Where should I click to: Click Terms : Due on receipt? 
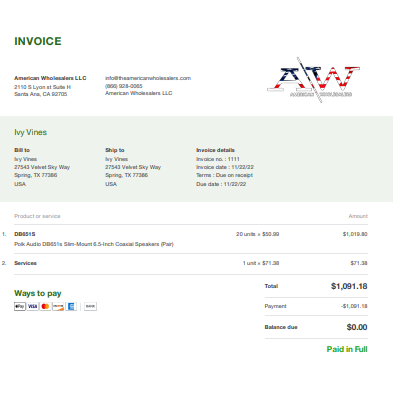pos(224,175)
